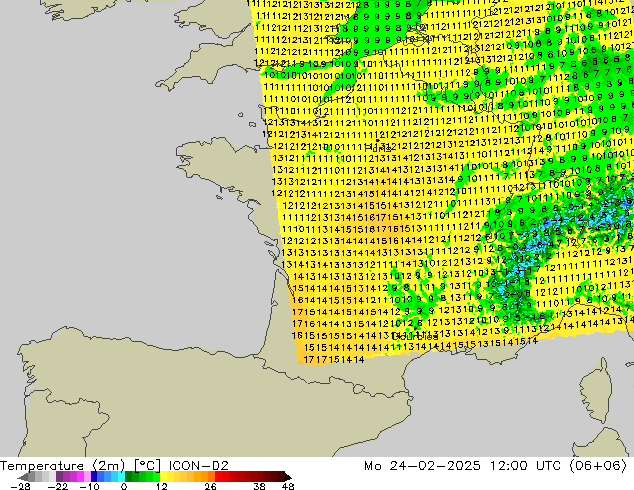Click the legend value label 38
This screenshot has height=490, width=634.
260,486
